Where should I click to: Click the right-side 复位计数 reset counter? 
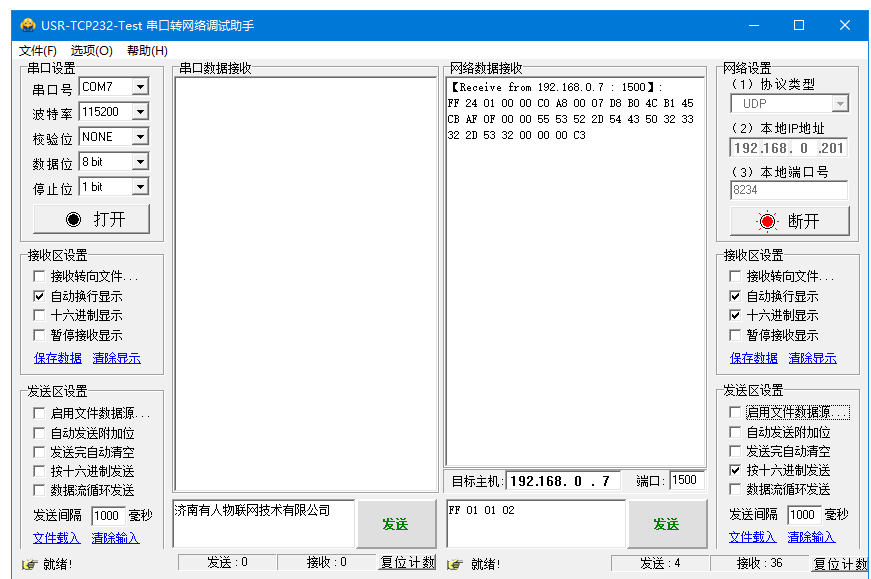(840, 564)
